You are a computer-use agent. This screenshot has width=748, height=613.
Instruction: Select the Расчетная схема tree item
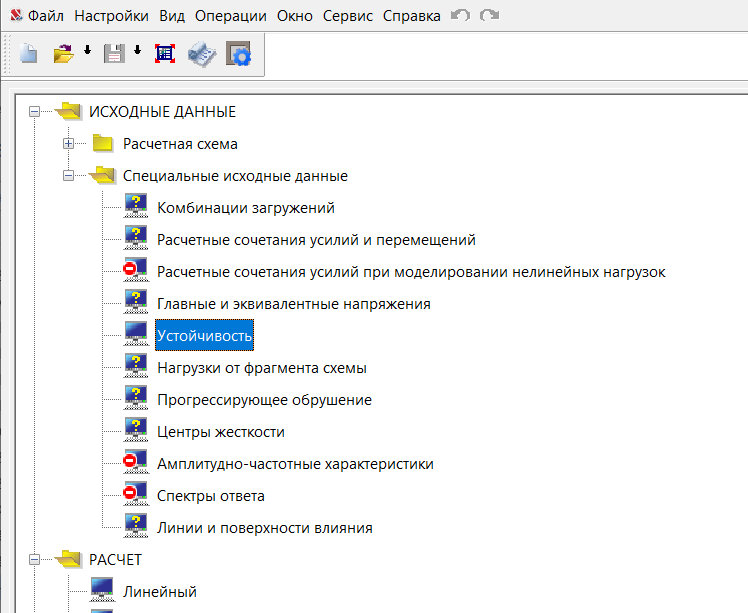click(180, 144)
